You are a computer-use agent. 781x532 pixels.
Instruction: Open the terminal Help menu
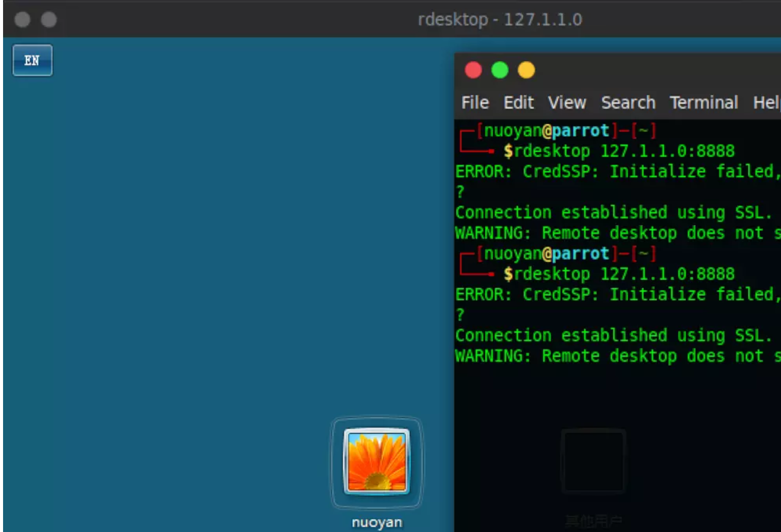click(x=767, y=102)
